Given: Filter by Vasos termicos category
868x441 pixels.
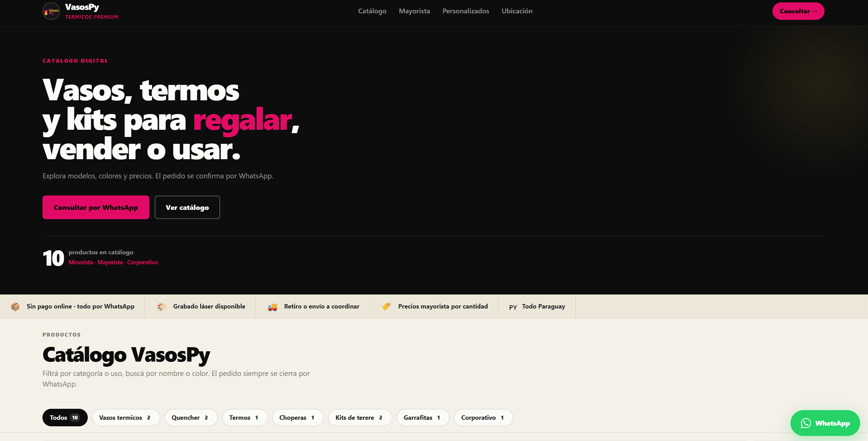Looking at the screenshot, I should [x=126, y=418].
